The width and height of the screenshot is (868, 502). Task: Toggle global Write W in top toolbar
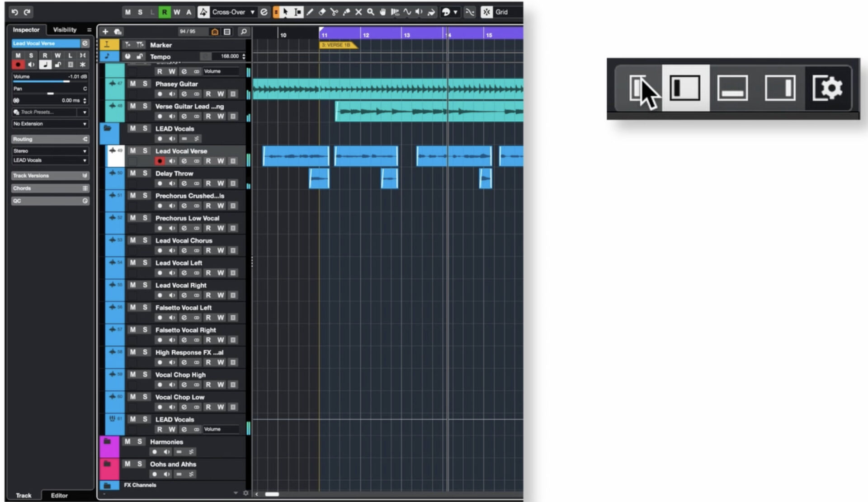click(177, 12)
